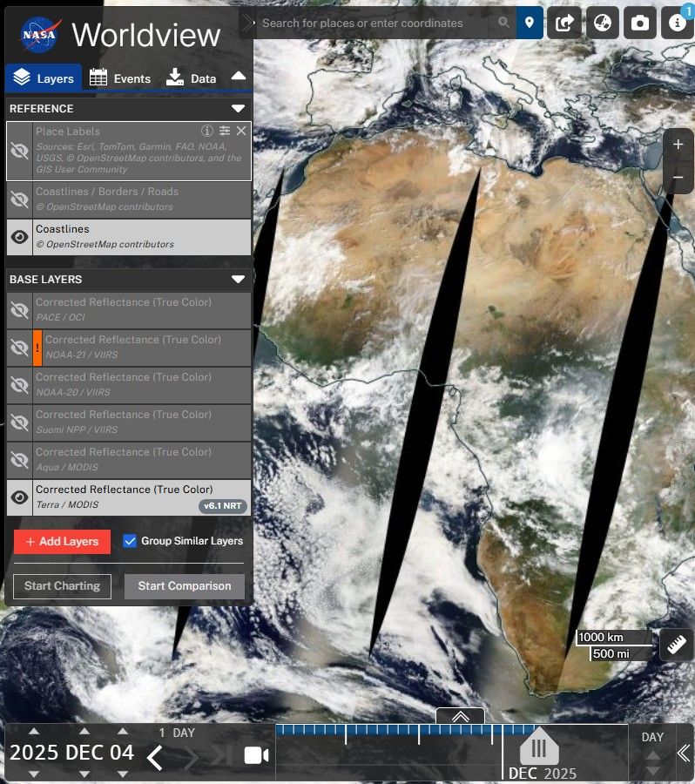Decrease the year with down arrow
This screenshot has width=695, height=784.
click(x=34, y=774)
